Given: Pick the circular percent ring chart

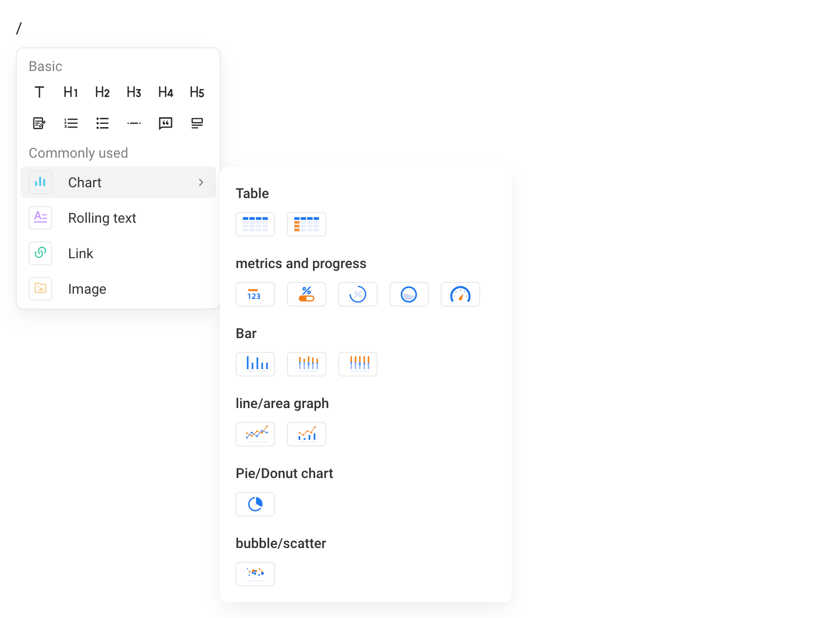Looking at the screenshot, I should 358,294.
